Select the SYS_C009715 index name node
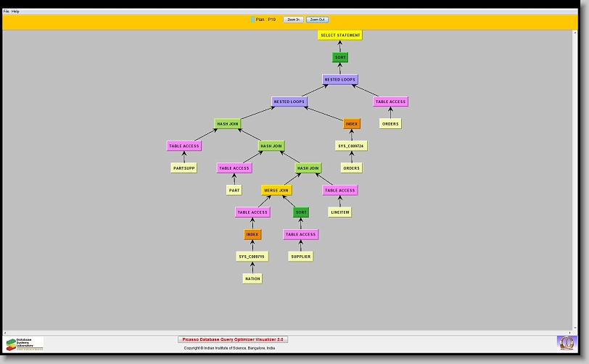 [x=252, y=257]
